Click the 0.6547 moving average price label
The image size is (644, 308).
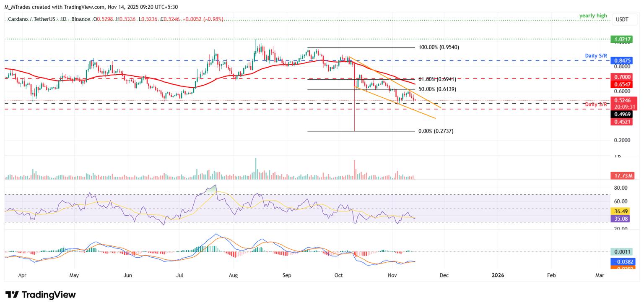point(623,84)
